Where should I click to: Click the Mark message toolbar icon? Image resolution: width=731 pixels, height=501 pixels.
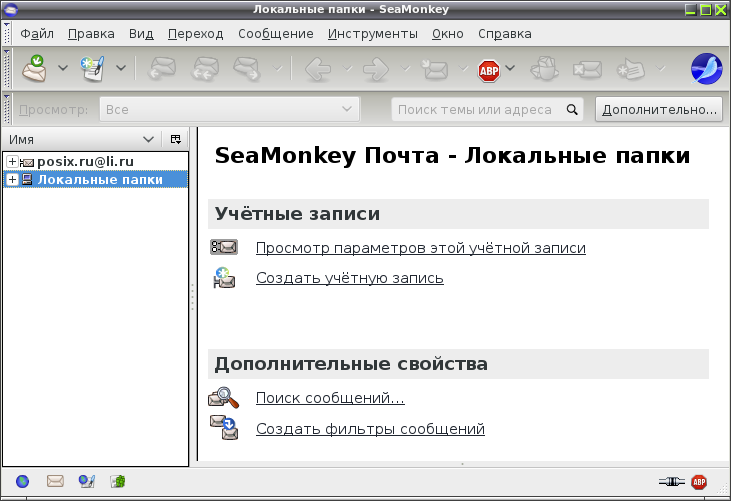630,69
